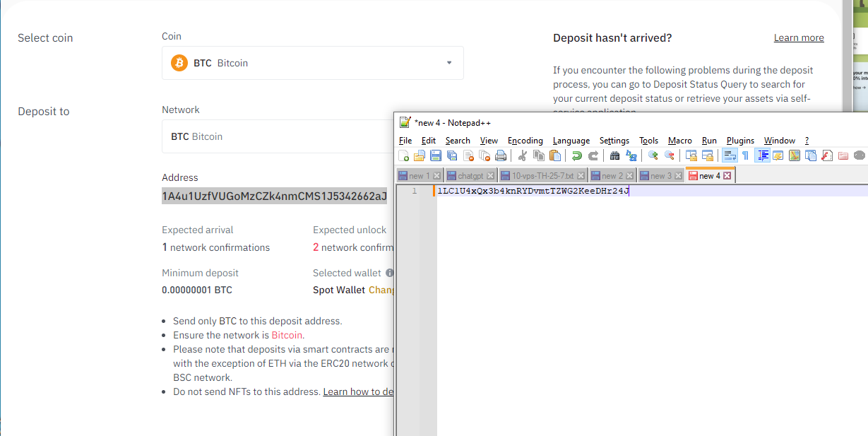Open the Window menu
The image size is (868, 436).
[x=780, y=141]
